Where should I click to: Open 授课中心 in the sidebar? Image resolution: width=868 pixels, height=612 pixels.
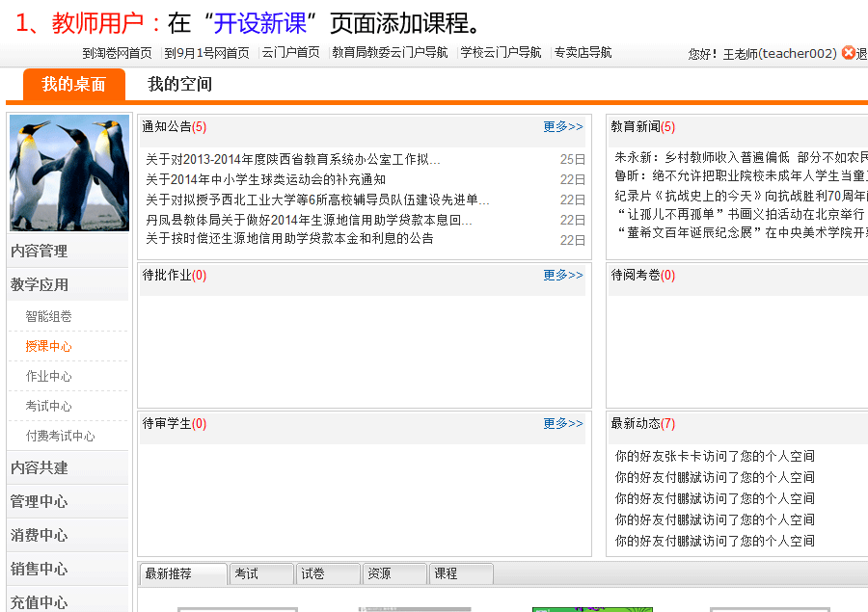click(48, 346)
